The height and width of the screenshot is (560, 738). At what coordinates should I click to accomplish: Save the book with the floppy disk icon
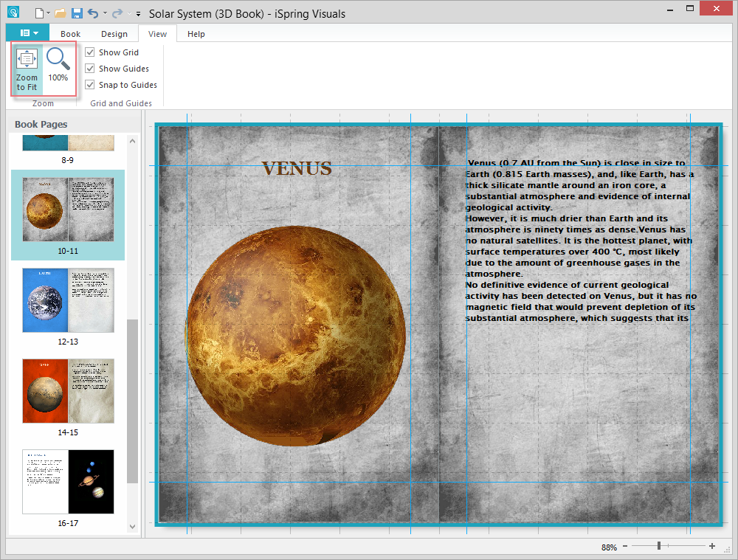pyautogui.click(x=77, y=13)
